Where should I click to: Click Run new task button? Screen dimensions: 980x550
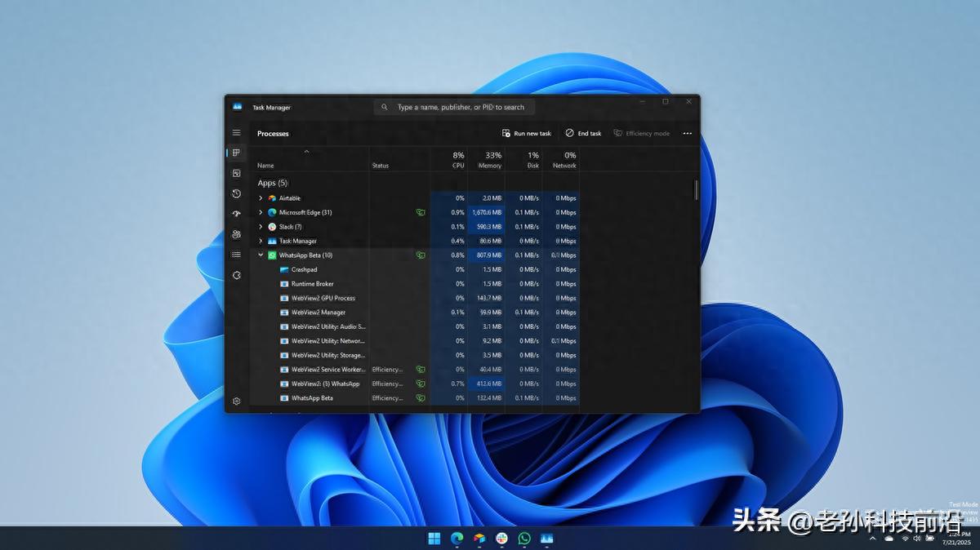point(527,133)
